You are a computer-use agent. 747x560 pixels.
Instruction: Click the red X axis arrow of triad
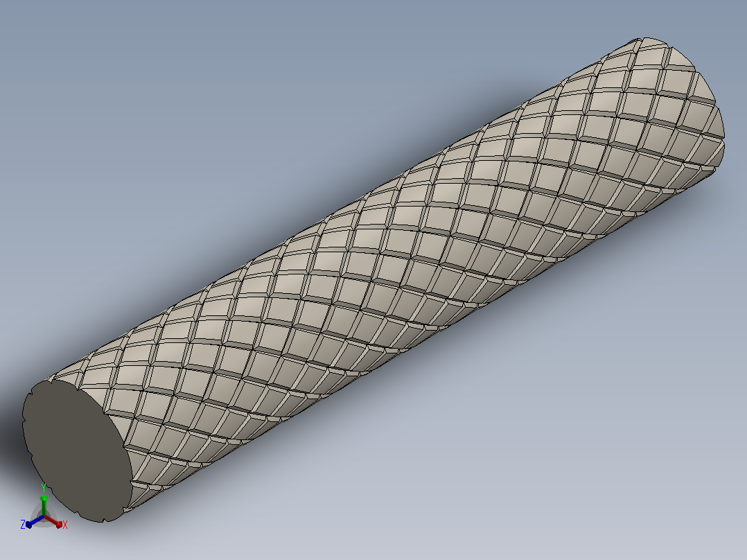54,521
